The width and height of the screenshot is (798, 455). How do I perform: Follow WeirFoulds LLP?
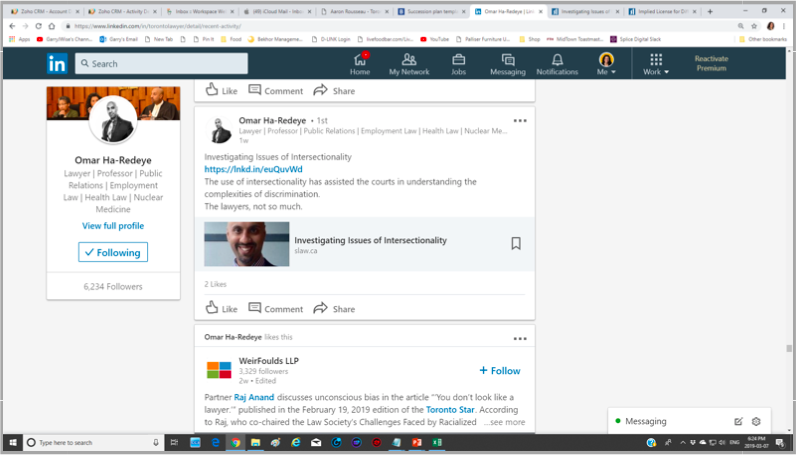click(500, 371)
